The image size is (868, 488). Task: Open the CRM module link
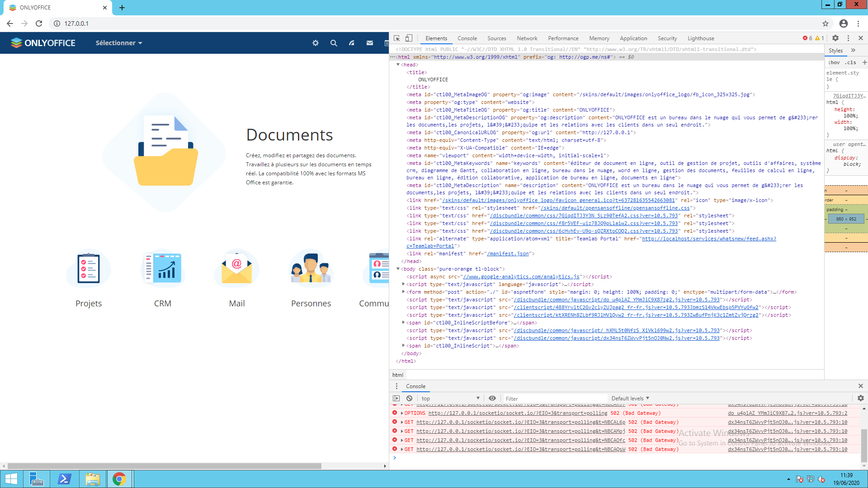163,303
